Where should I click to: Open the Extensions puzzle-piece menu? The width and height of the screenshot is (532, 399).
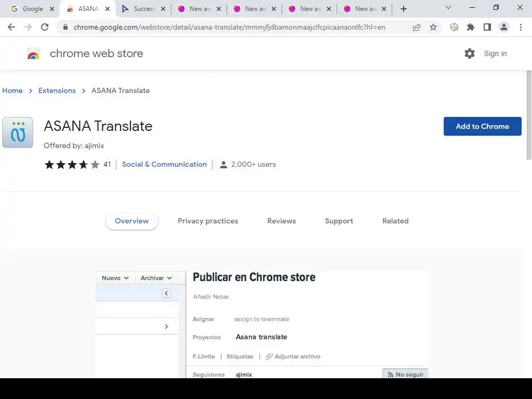[x=471, y=27]
